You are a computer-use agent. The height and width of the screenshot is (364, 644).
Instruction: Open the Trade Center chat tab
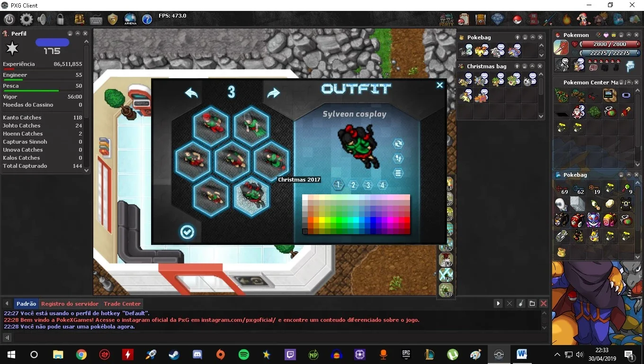coord(122,304)
